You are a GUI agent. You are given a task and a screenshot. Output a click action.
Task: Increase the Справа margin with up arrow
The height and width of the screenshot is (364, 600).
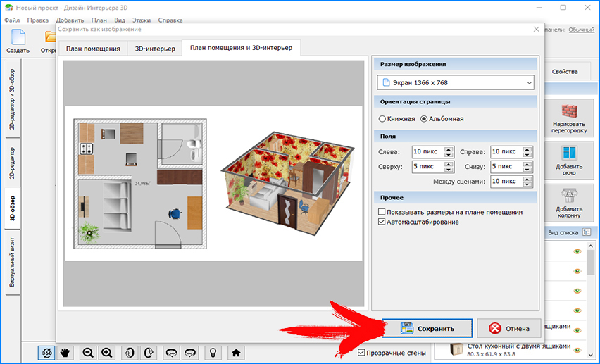pyautogui.click(x=527, y=149)
